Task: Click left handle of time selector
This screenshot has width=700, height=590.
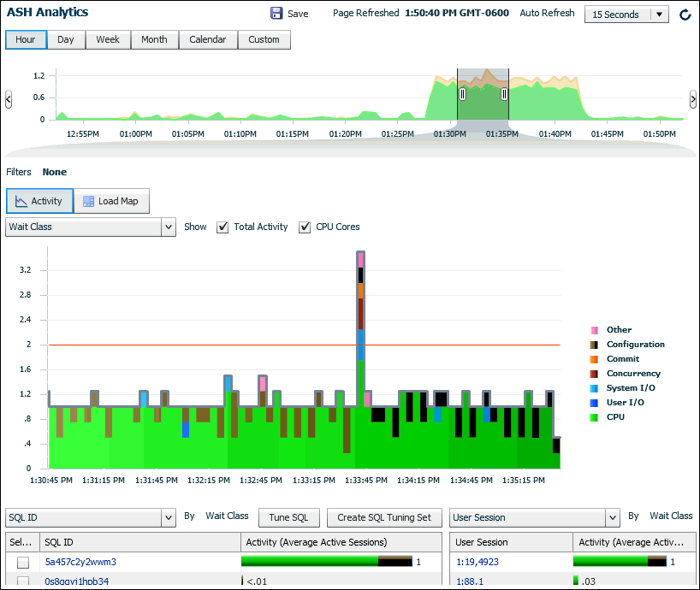Action: tap(462, 94)
